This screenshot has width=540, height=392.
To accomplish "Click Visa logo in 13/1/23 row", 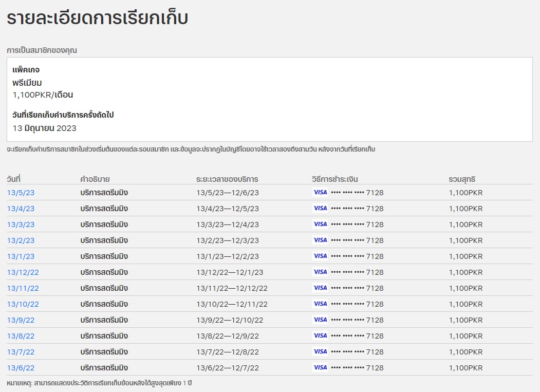I will pos(320,256).
